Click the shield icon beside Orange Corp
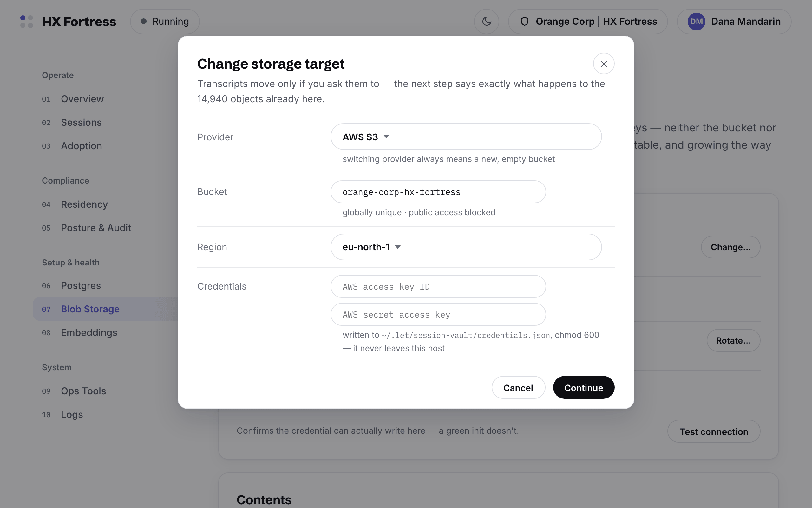This screenshot has height=508, width=812. pos(524,22)
